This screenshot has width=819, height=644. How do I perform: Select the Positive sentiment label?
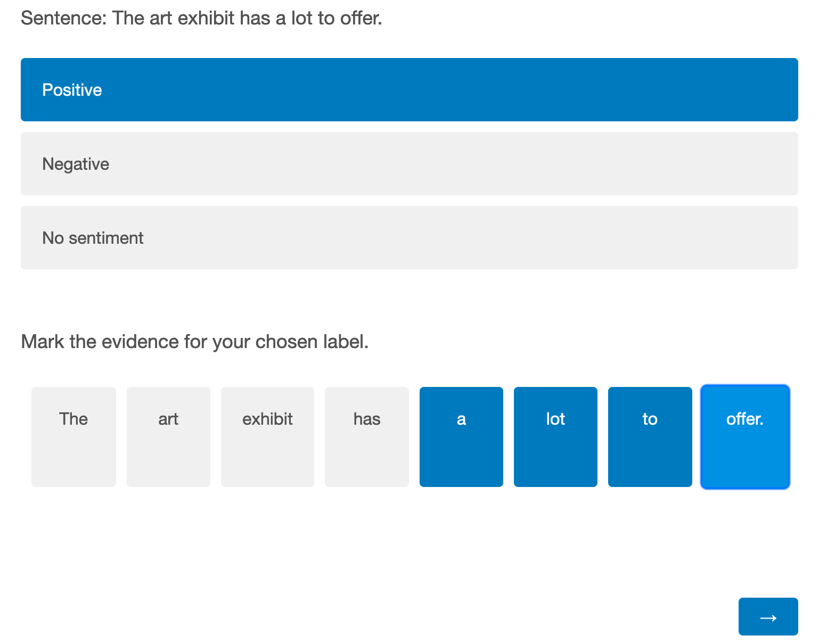coord(409,89)
